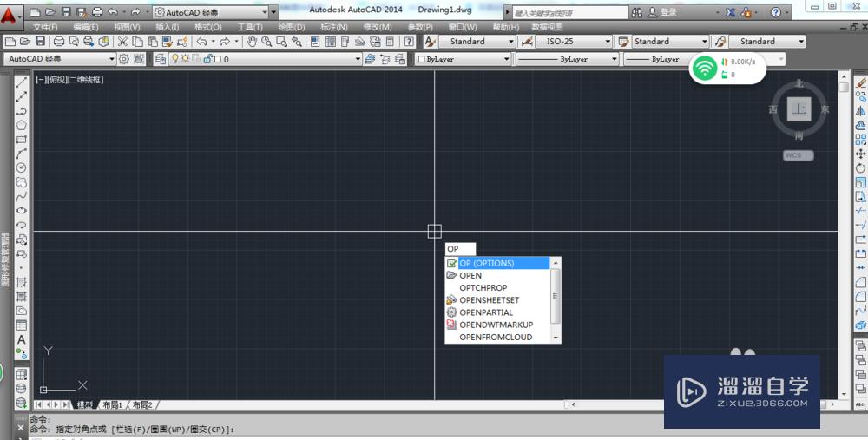
Task: Open QuickCalc calculator icon
Action: coord(390,42)
